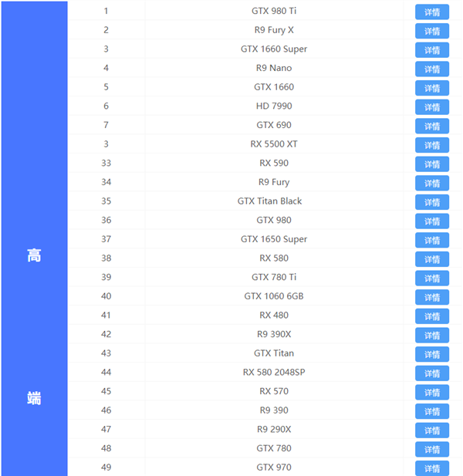Select the RX 590 card name
Image resolution: width=463 pixels, height=476 pixels.
274,163
